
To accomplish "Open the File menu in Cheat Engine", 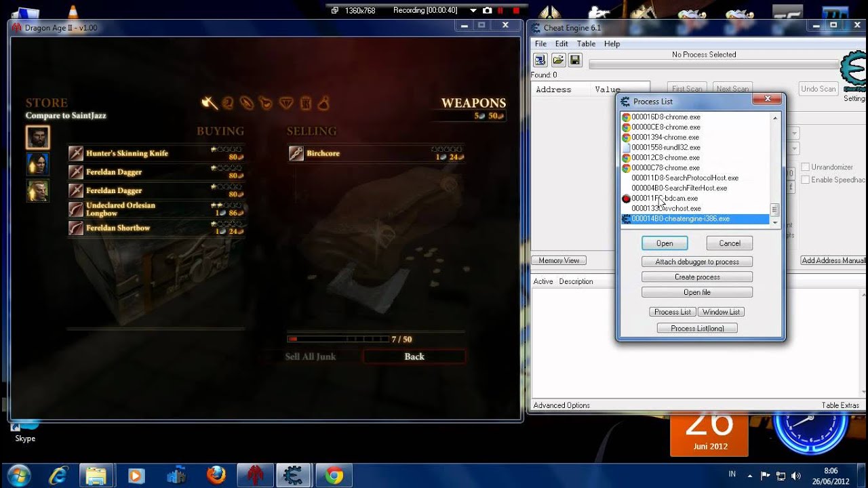I will (x=540, y=44).
